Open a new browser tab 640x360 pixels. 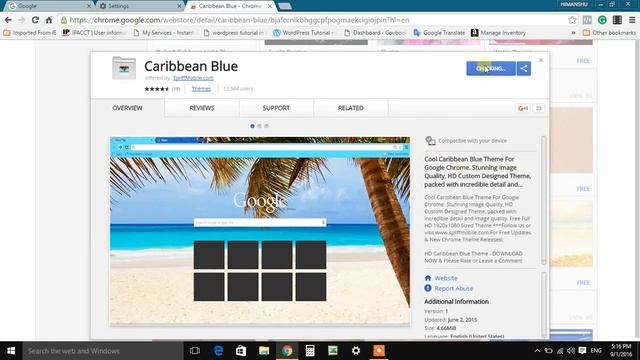click(x=284, y=6)
